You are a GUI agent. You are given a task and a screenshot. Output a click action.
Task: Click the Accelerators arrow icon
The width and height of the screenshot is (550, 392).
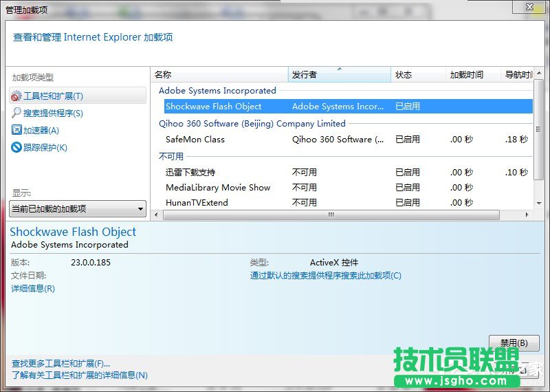coord(16,130)
